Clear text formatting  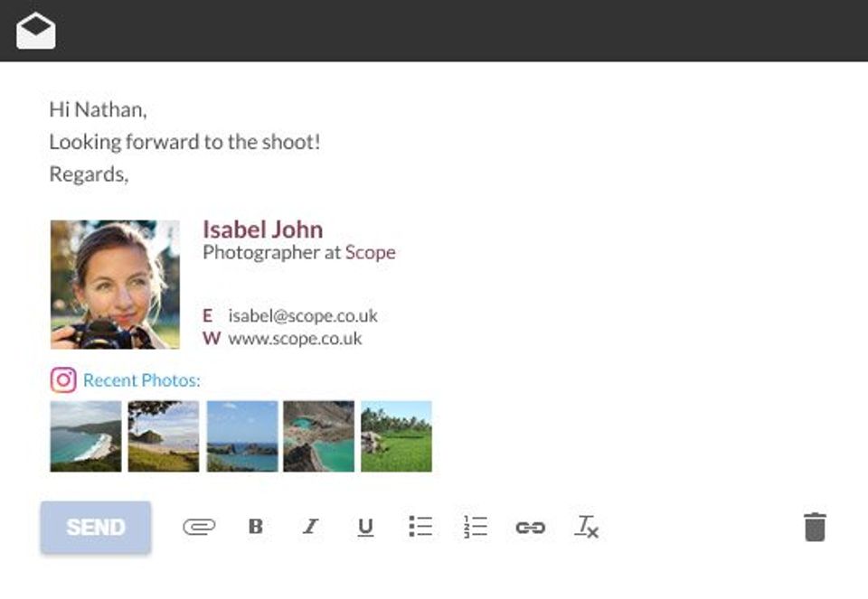tap(586, 527)
